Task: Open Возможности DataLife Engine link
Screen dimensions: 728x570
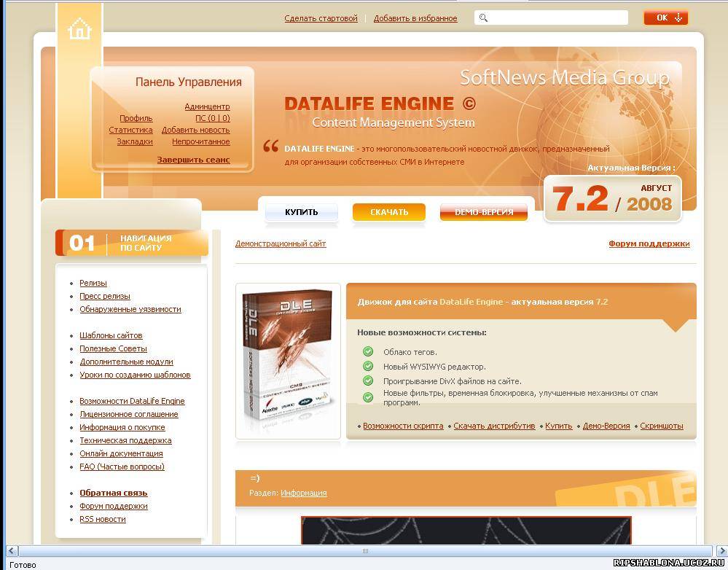Action: pyautogui.click(x=132, y=401)
